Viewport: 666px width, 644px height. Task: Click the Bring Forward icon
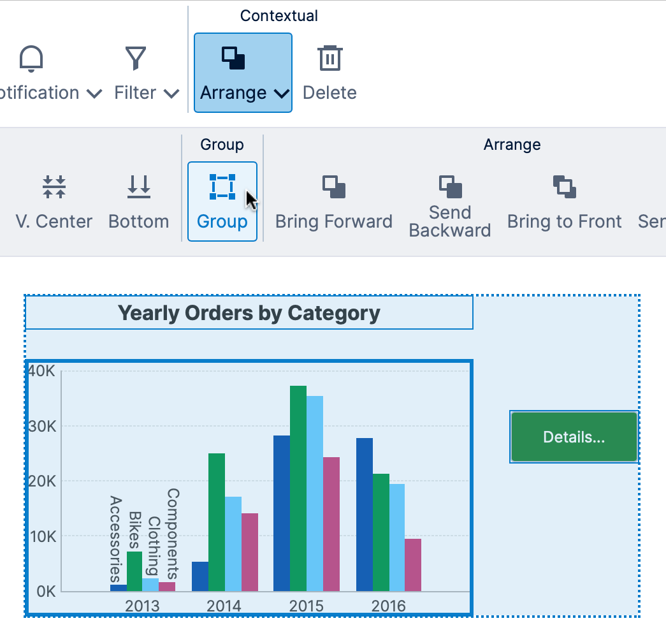coord(333,187)
